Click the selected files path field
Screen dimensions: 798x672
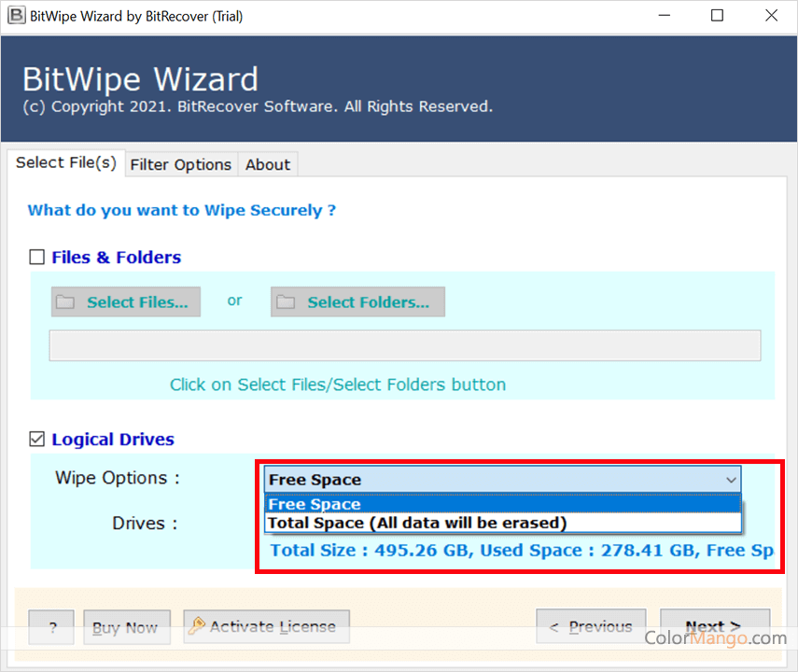point(405,345)
